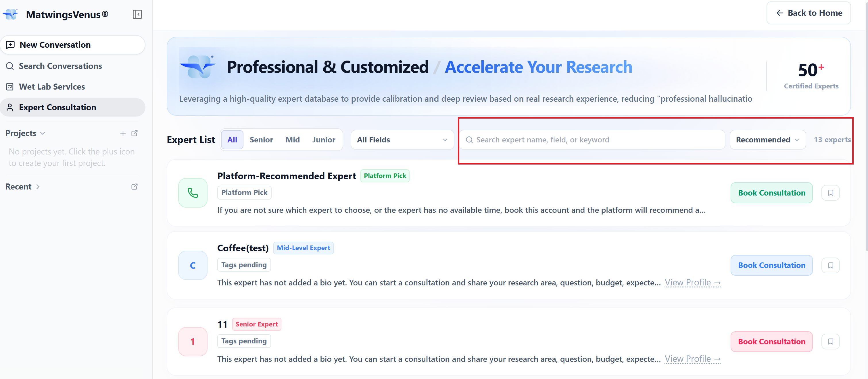Go Back to Home

[x=808, y=13]
